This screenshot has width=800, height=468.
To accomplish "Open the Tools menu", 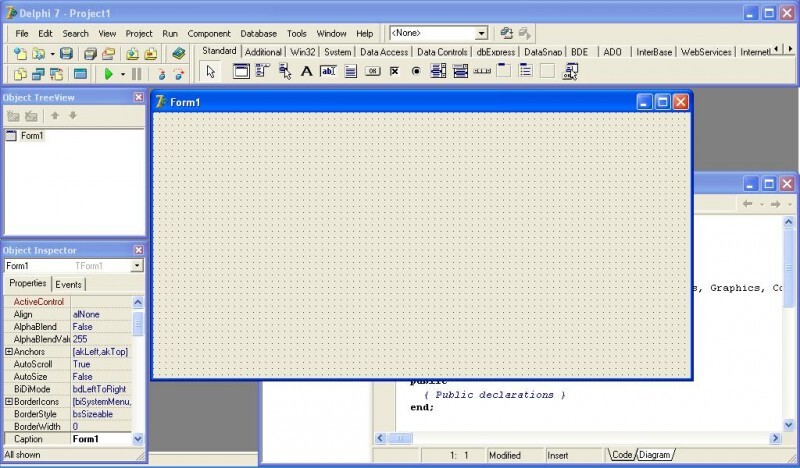I will pyautogui.click(x=296, y=34).
